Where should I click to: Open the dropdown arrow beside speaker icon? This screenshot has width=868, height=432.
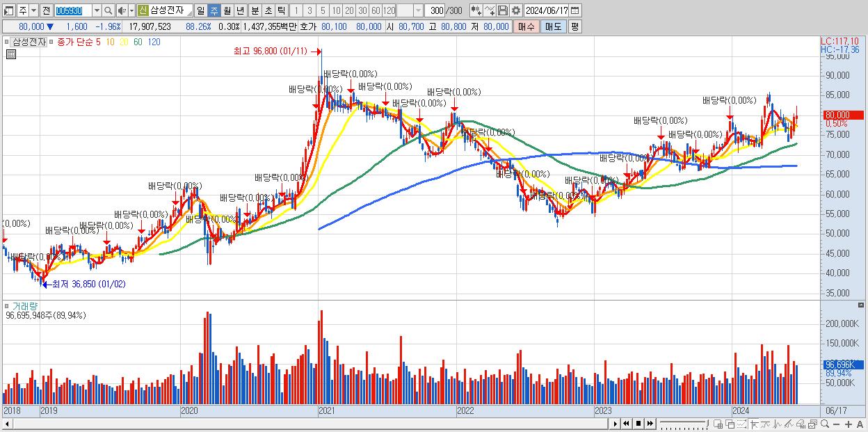[131, 10]
